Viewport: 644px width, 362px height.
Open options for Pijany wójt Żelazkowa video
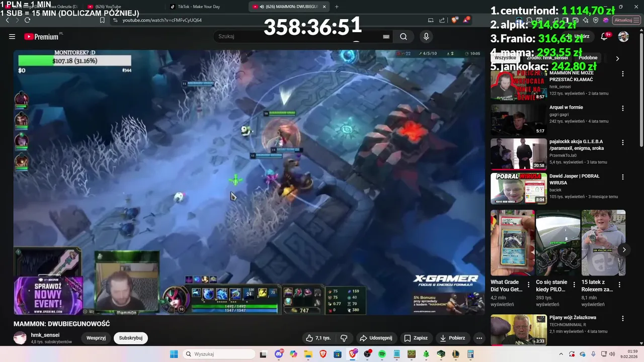pos(623,318)
